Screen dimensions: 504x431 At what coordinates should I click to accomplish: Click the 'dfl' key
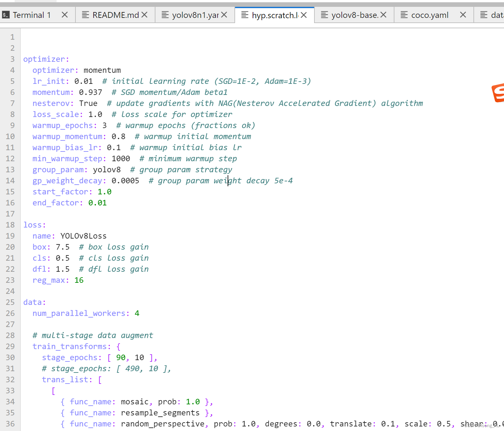[39, 269]
